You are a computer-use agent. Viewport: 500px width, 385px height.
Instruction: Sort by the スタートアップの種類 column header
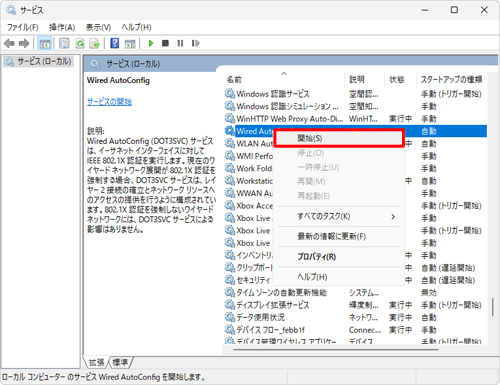[451, 79]
